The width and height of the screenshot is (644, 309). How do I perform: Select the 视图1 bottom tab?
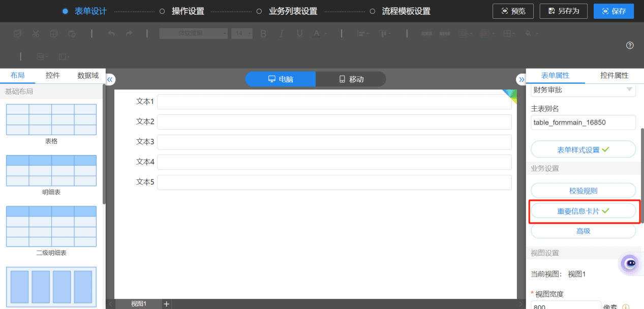pos(138,304)
